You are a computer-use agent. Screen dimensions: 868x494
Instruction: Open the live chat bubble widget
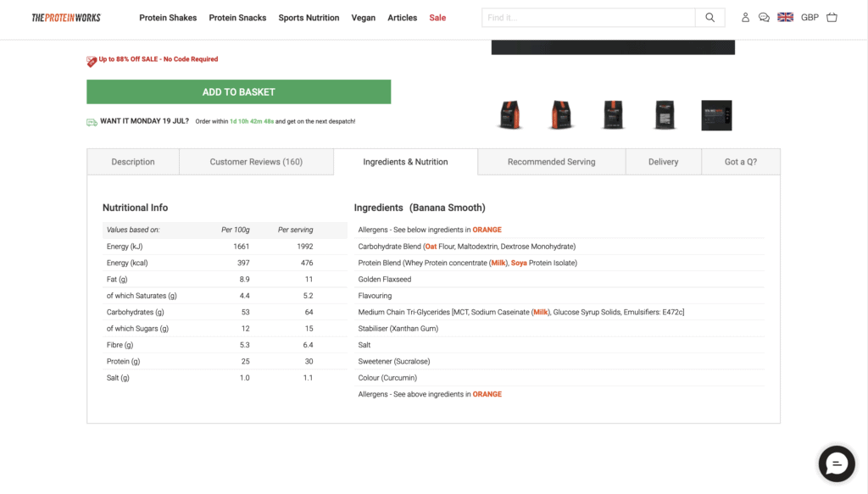[x=837, y=463]
